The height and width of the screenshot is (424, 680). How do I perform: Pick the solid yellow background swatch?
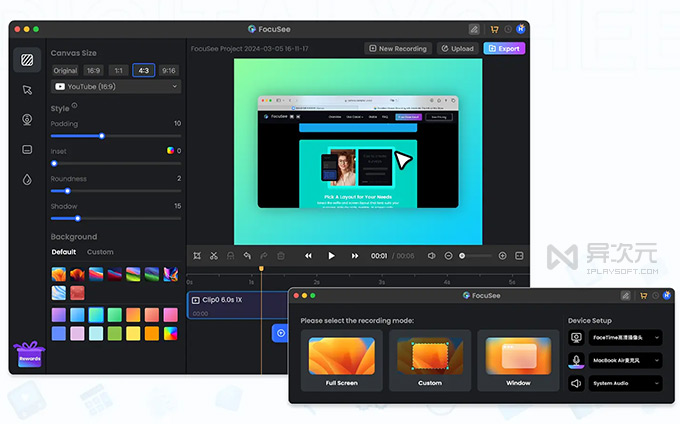pos(133,333)
